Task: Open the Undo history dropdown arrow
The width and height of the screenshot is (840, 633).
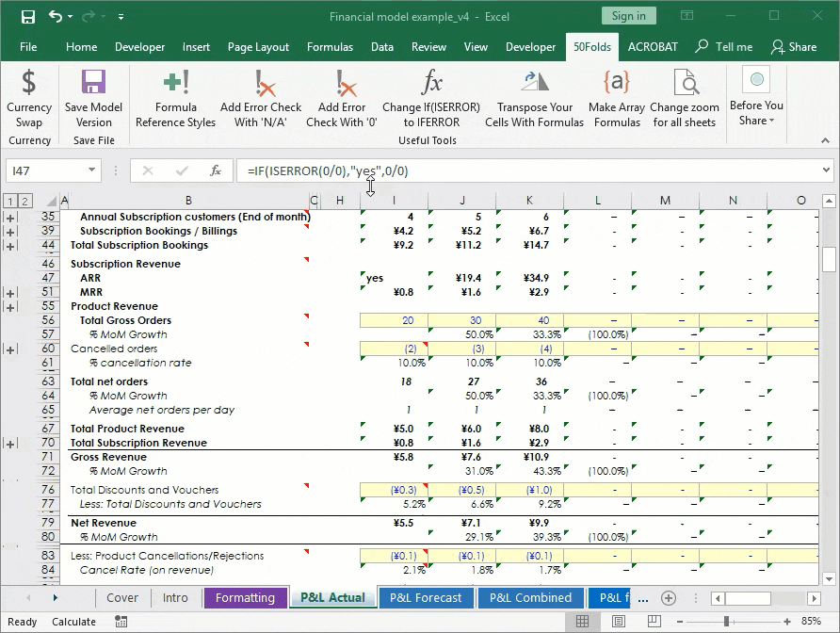Action: point(71,17)
